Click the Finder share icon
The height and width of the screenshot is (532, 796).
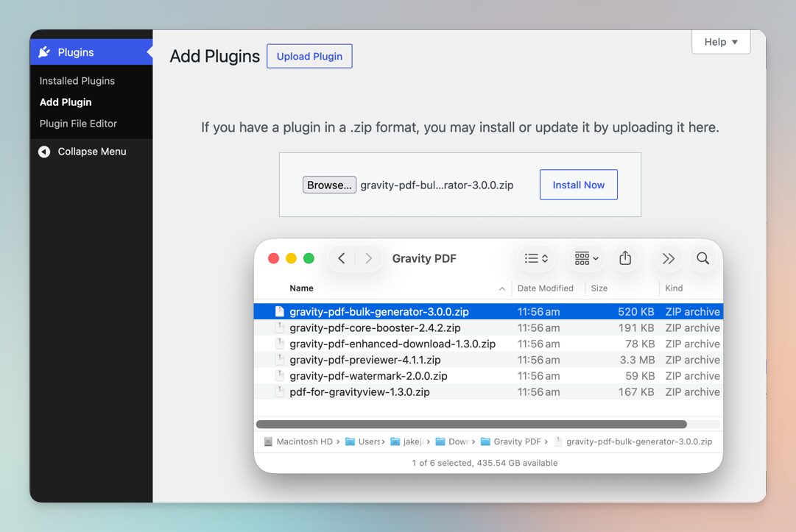coord(625,259)
